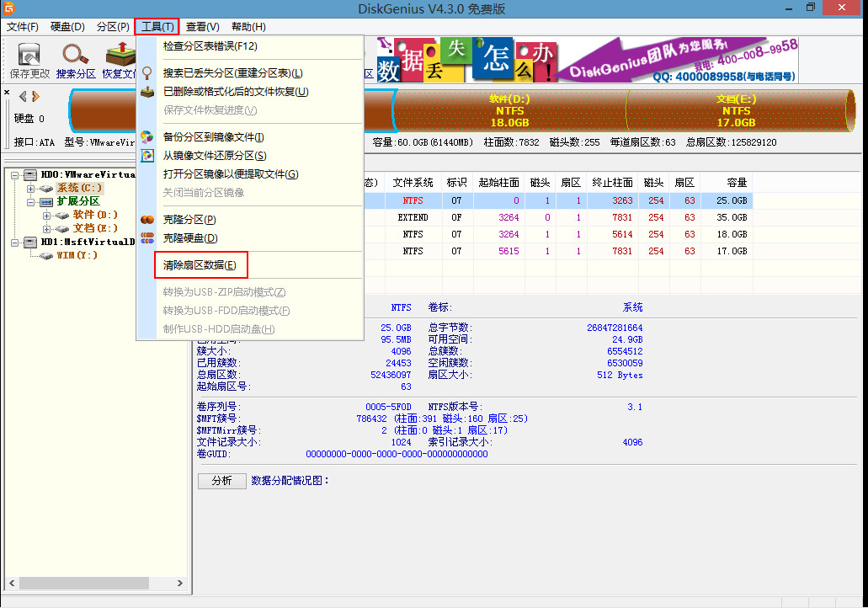Click HD1 hard disk icon in tree
Viewport: 868px width, 608px height.
click(x=30, y=242)
